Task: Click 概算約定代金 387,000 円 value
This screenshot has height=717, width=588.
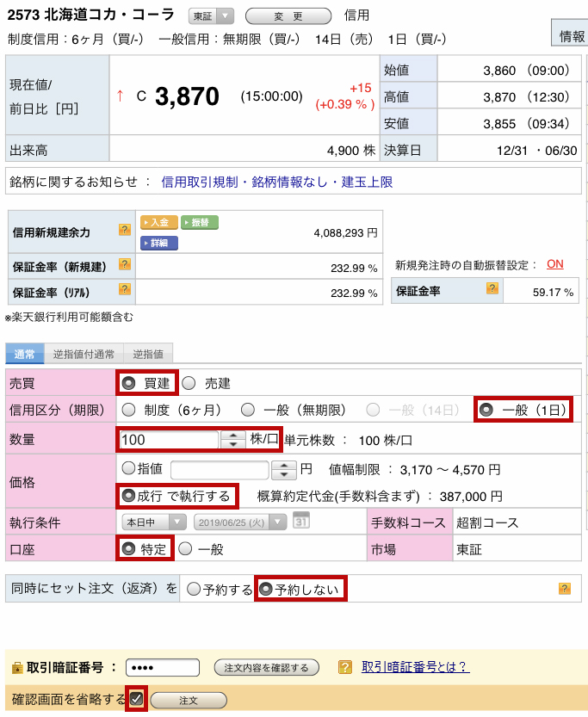Action: tap(471, 497)
